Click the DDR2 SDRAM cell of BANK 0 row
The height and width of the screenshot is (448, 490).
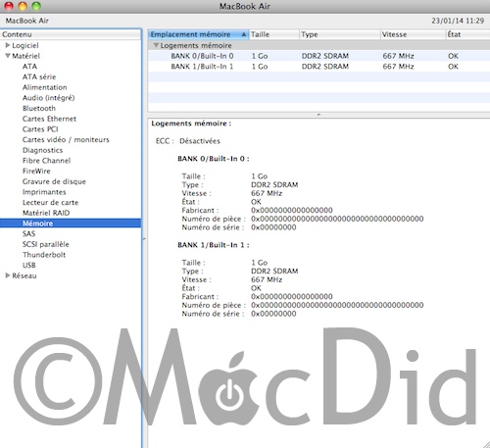click(x=325, y=56)
